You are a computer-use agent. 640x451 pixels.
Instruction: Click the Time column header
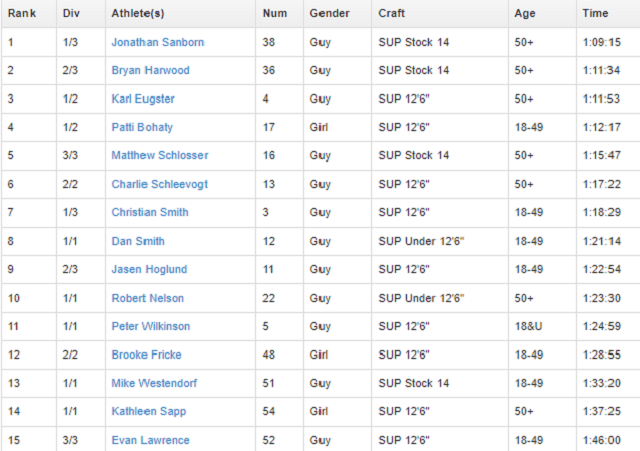tap(594, 14)
